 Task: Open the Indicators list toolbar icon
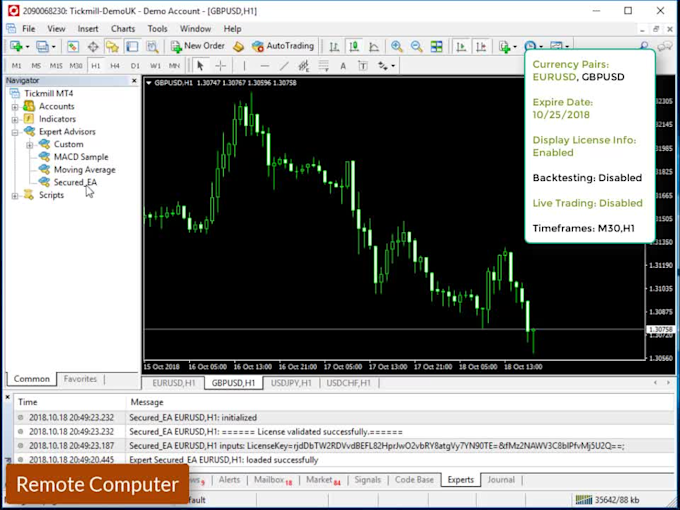click(504, 46)
